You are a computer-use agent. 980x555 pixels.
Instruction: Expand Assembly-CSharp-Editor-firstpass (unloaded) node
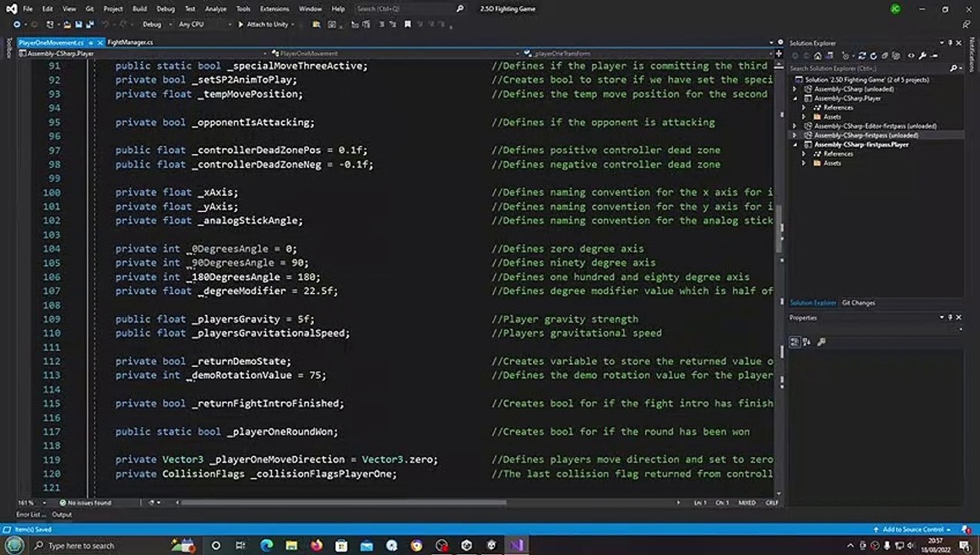tap(795, 126)
